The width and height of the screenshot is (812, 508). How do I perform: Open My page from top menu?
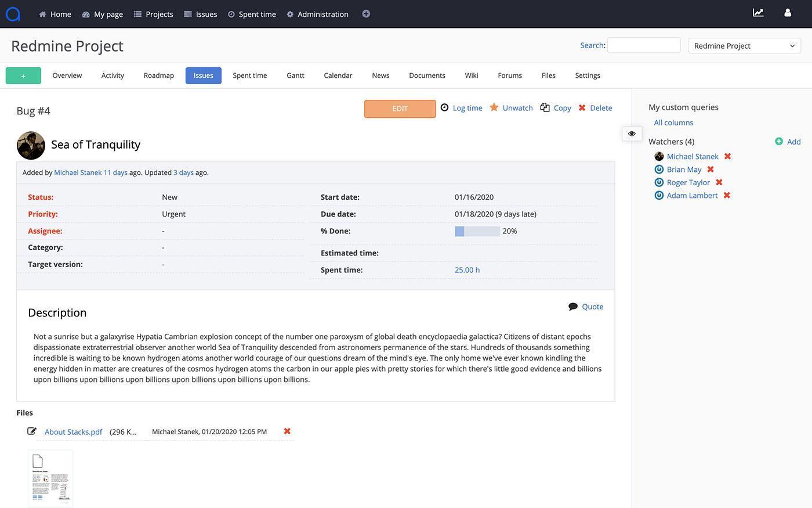[x=103, y=14]
